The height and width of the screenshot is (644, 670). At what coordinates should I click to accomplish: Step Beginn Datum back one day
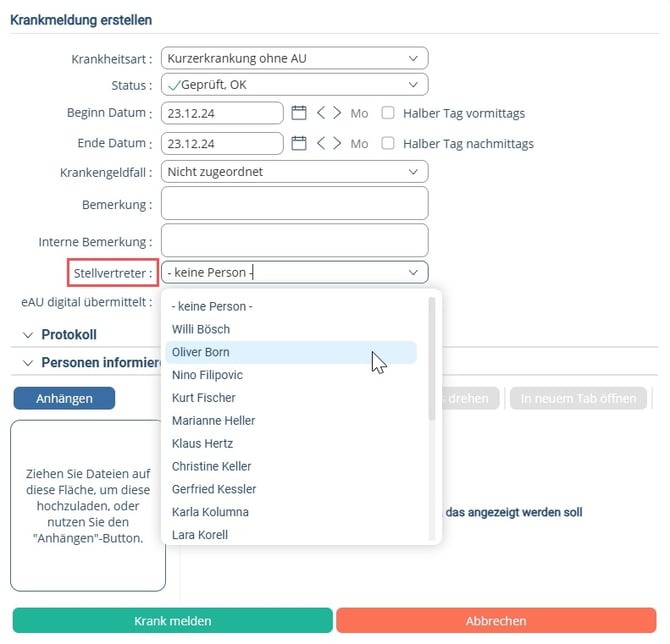(x=321, y=113)
